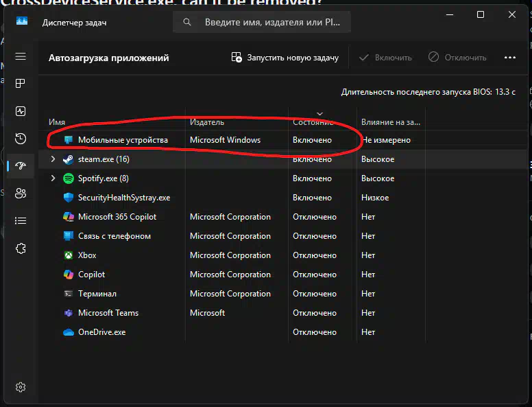The width and height of the screenshot is (532, 407).
Task: Click Высокое impact for steam.exe
Action: (x=378, y=159)
